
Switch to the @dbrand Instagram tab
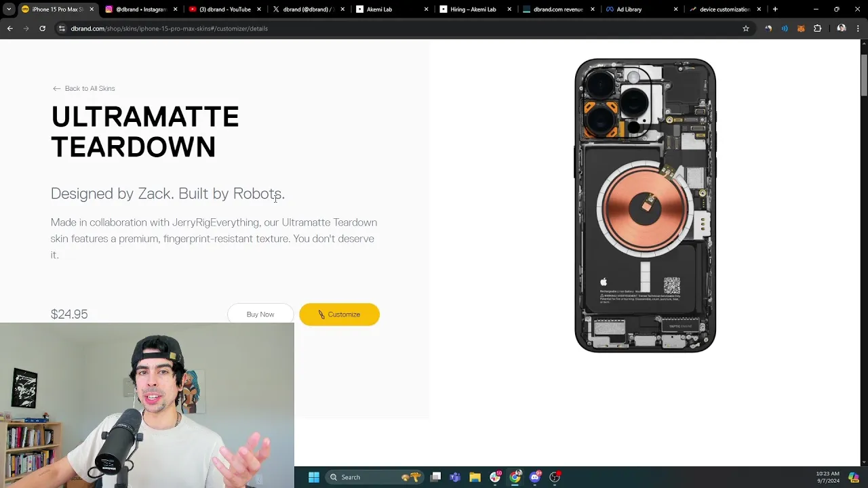[x=141, y=9]
